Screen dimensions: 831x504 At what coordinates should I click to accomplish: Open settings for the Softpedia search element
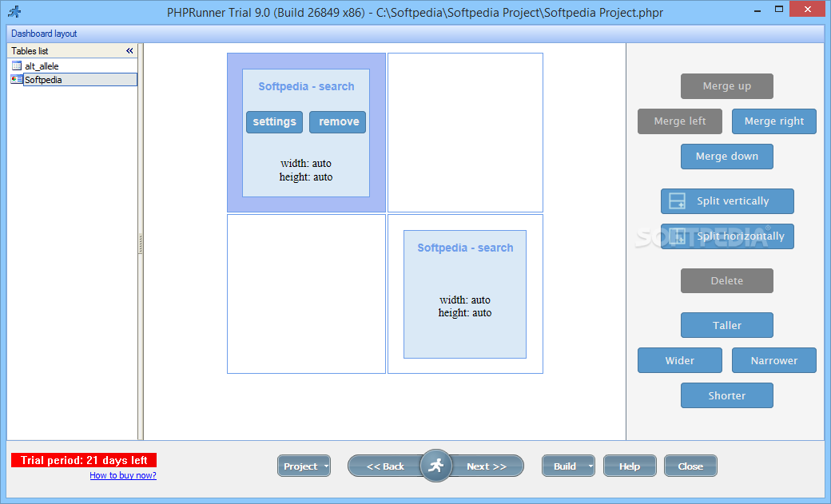click(x=275, y=122)
